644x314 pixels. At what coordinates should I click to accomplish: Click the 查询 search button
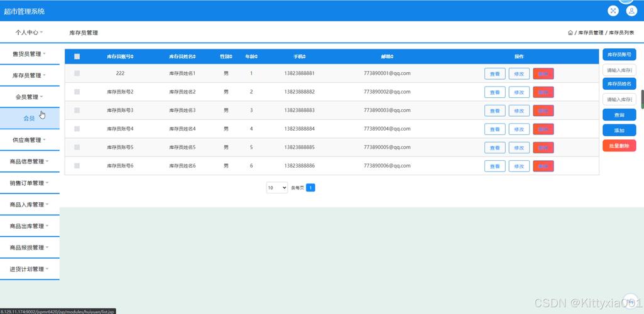(619, 116)
